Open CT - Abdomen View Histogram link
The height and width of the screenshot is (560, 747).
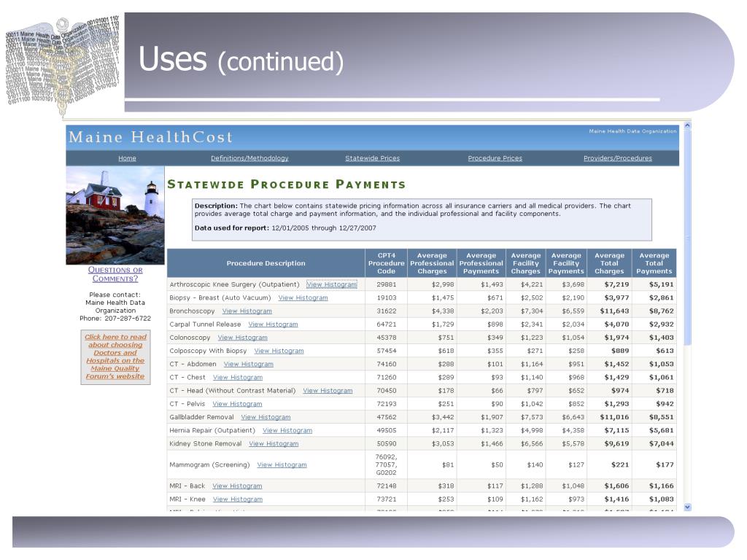pos(249,365)
